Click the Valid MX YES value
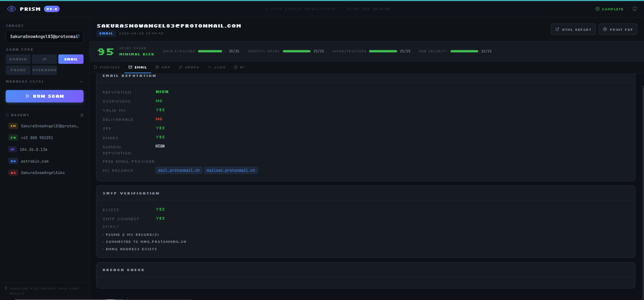The image size is (644, 300). coord(160,110)
